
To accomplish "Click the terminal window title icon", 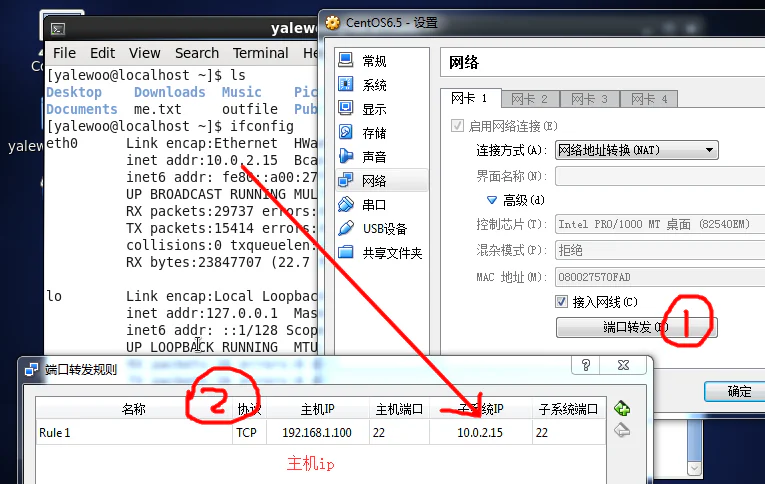I will click(x=58, y=29).
